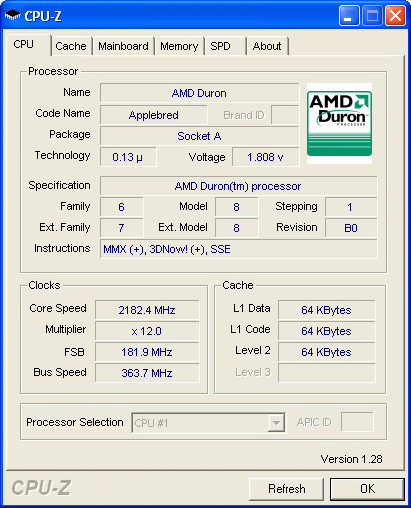The image size is (411, 508).
Task: Close the CPU-Z window
Action: click(395, 15)
